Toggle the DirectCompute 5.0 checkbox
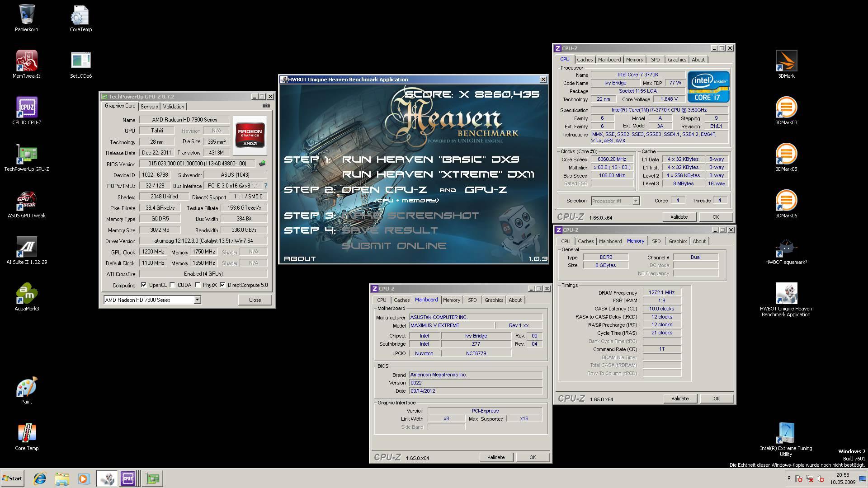The width and height of the screenshot is (868, 488). click(x=222, y=285)
